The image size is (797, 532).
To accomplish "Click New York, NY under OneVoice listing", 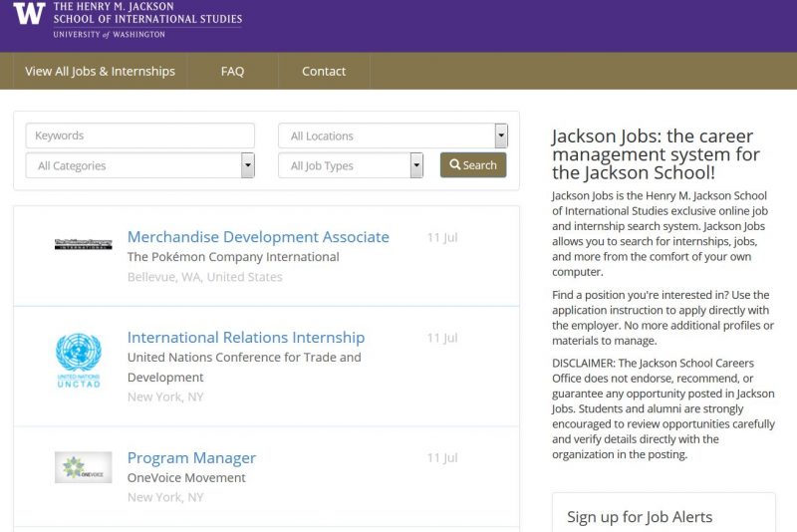I will (x=165, y=497).
